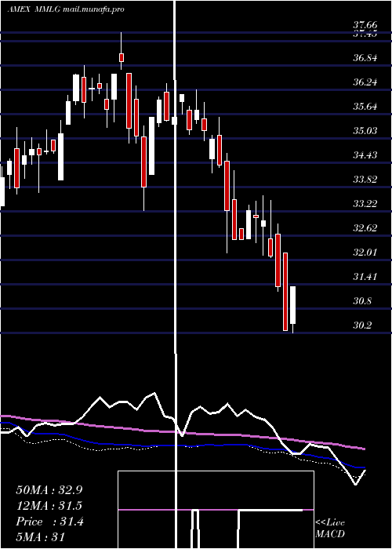Select the 35.03 price axis label
The width and height of the screenshot is (392, 549).
[365, 131]
